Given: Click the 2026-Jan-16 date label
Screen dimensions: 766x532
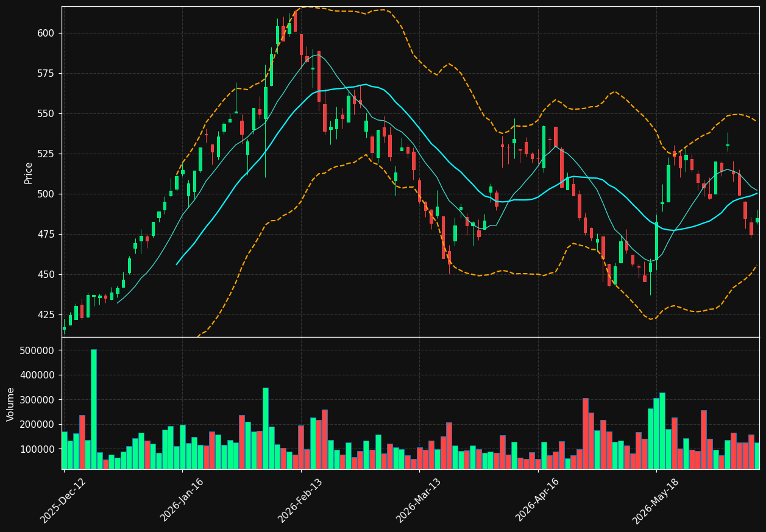Looking at the screenshot, I should (x=182, y=500).
